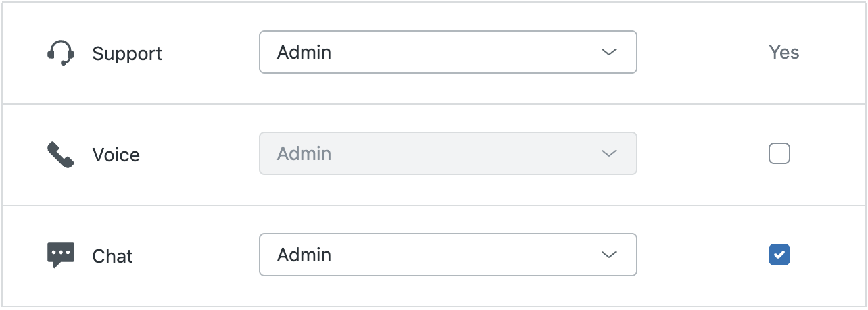The image size is (868, 310).
Task: Click greyed Admin text in Voice dropdown
Action: (304, 153)
